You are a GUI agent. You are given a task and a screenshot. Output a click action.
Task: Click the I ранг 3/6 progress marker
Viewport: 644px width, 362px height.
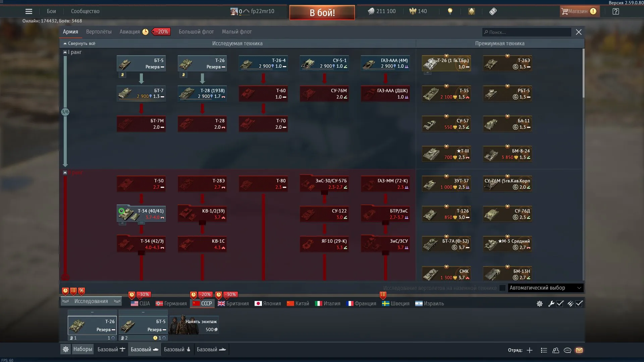pyautogui.click(x=65, y=112)
